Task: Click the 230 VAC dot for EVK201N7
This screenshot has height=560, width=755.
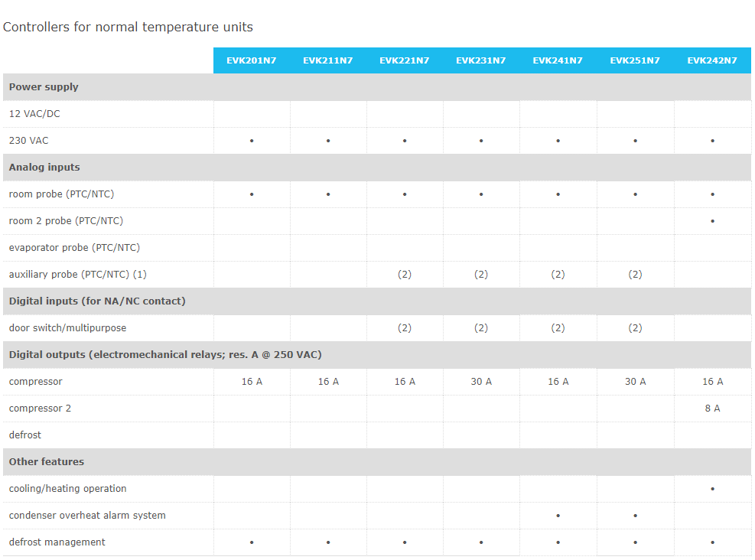Action: point(252,141)
